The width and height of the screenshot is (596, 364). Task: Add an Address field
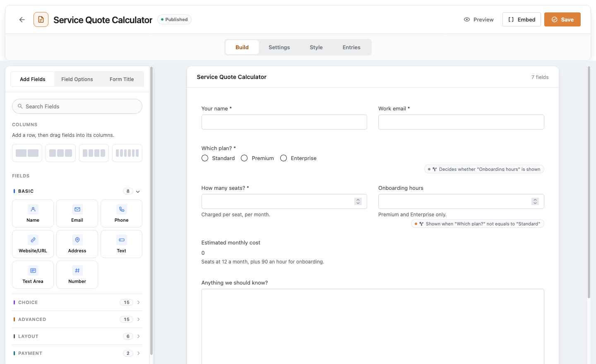click(x=77, y=244)
